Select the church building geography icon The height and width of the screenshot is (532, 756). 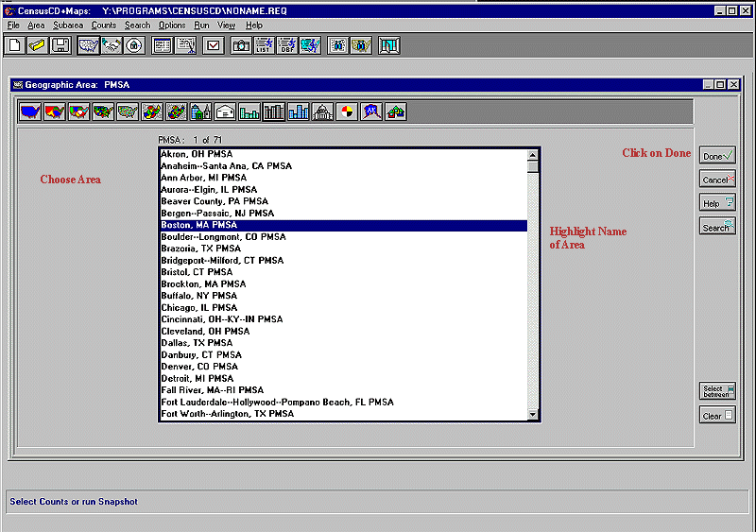(x=201, y=112)
